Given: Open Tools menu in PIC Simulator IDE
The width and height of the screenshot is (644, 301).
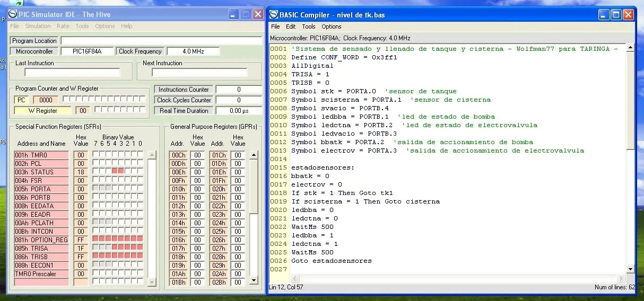Looking at the screenshot, I should coord(82,26).
